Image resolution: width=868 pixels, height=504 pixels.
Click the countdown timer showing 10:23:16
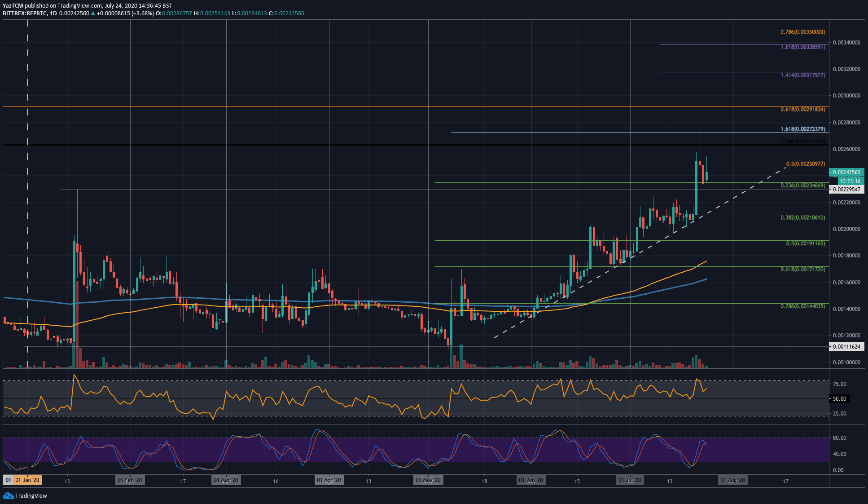(x=849, y=181)
